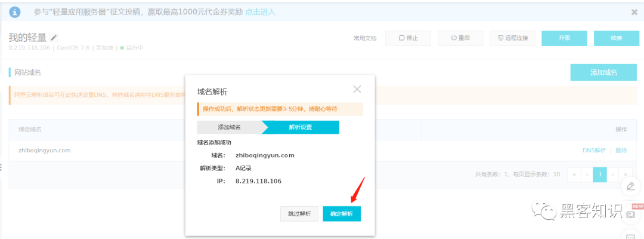Click the server IP 8.219.118.106 under 我的轻量
This screenshot has width=644, height=239.
click(29, 48)
